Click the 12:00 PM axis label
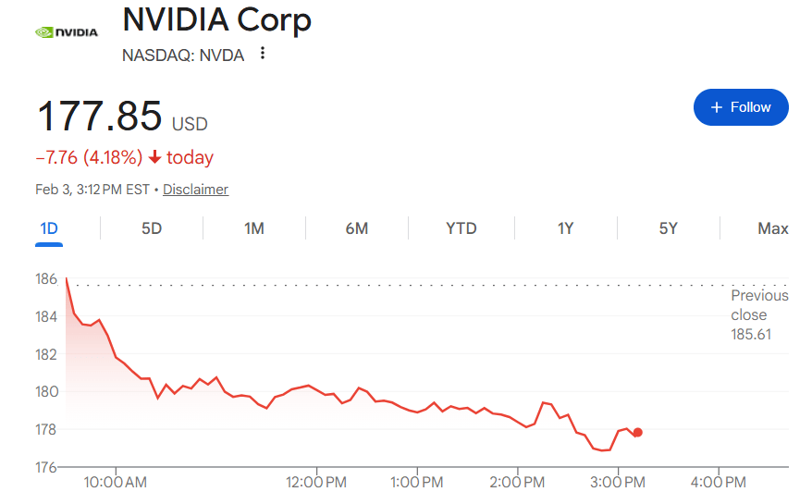Screen dimensions: 812x504 point(316,483)
